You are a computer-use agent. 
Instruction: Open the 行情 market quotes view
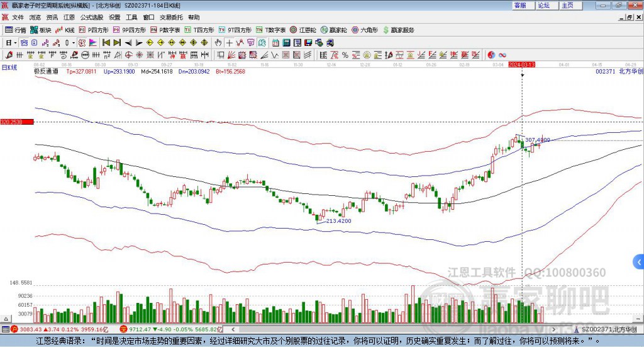click(x=15, y=30)
